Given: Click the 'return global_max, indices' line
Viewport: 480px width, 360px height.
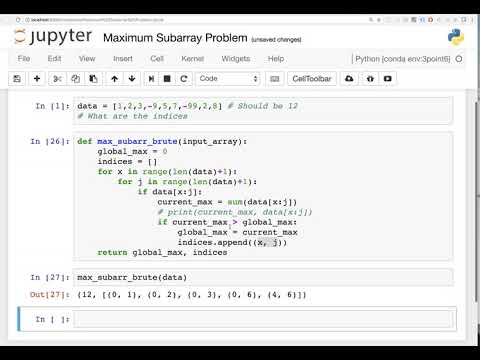Looking at the screenshot, I should 162,252.
